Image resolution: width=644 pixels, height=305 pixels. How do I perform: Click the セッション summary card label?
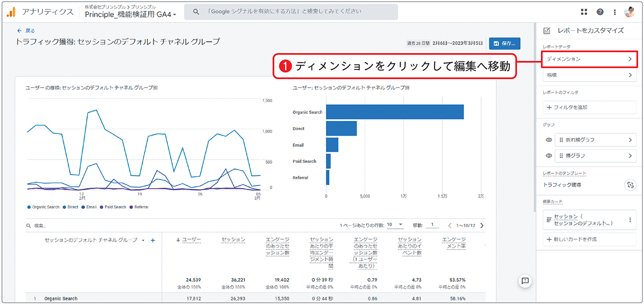[x=583, y=220]
